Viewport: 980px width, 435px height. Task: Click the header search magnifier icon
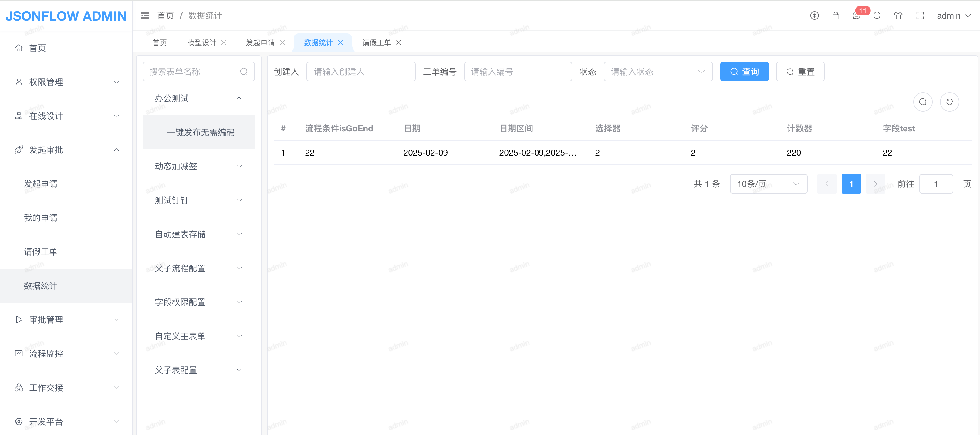pyautogui.click(x=877, y=15)
